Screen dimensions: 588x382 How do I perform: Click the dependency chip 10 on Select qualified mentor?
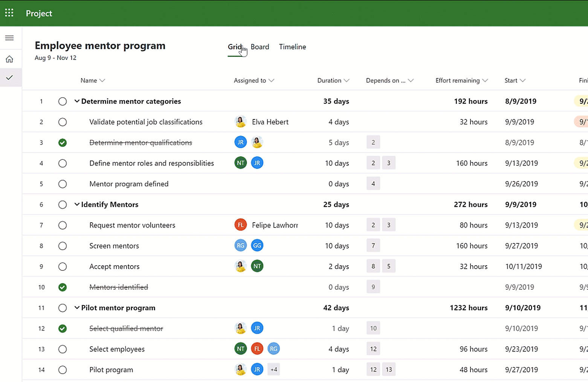tap(373, 328)
